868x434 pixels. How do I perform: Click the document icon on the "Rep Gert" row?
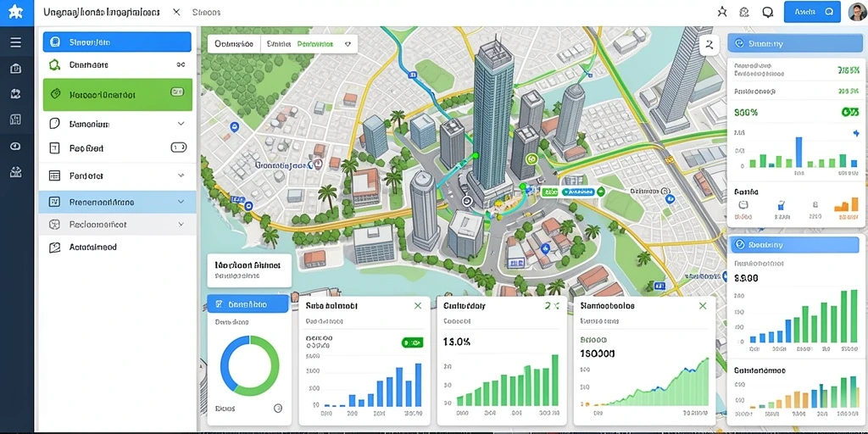point(54,147)
